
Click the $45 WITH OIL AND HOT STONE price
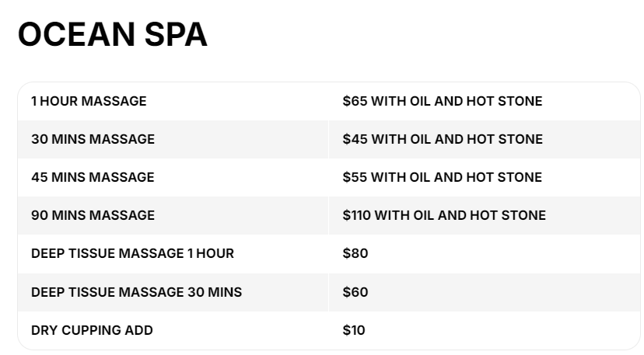(x=442, y=139)
